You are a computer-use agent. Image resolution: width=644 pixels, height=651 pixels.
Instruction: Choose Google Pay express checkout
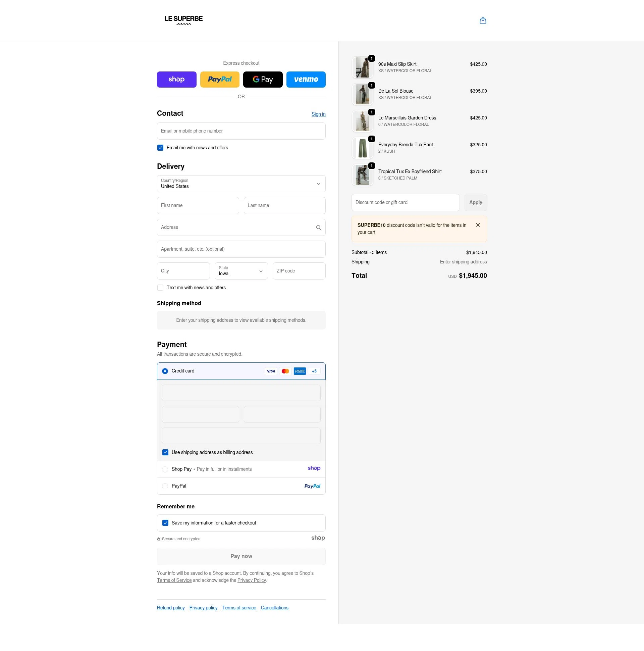pyautogui.click(x=263, y=79)
